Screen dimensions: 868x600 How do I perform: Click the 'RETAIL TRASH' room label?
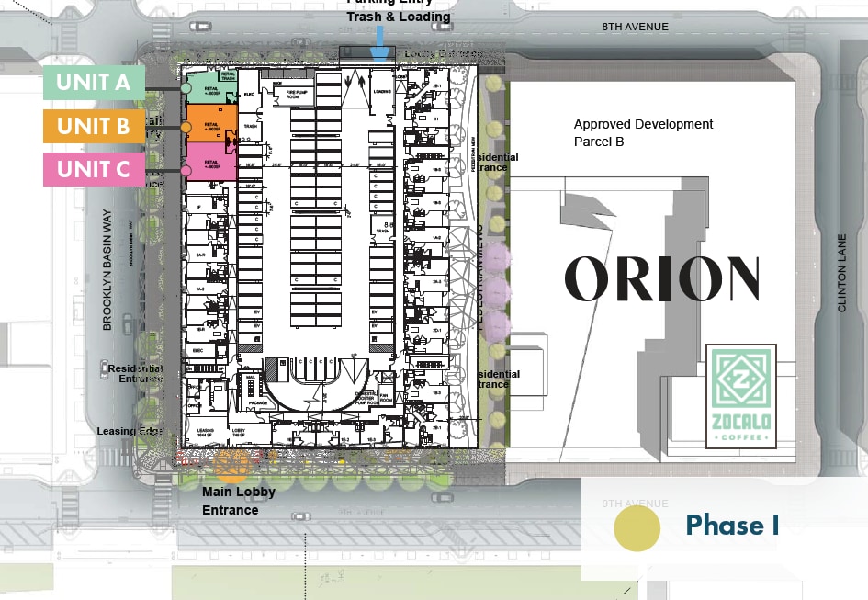[x=229, y=76]
